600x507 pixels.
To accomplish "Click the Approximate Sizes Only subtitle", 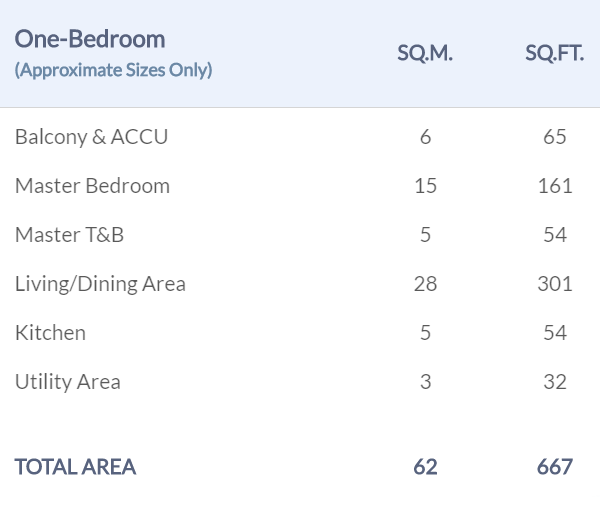I will click(x=113, y=70).
